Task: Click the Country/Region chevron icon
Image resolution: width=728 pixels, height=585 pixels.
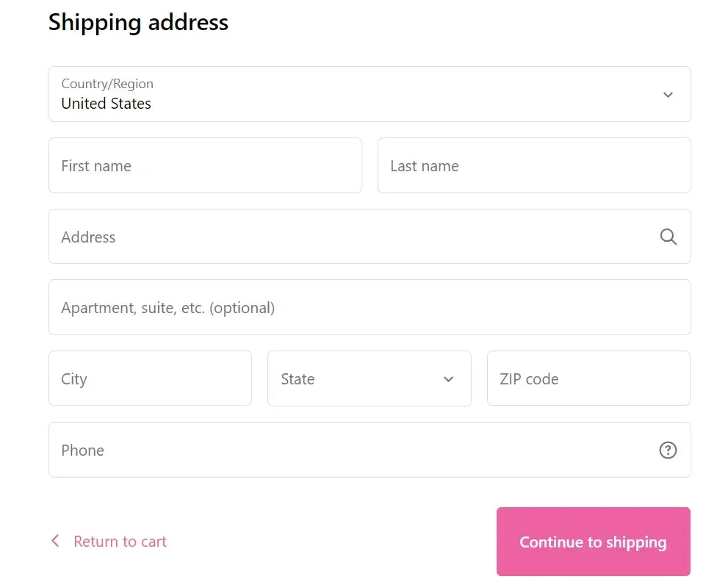Action: click(x=668, y=94)
